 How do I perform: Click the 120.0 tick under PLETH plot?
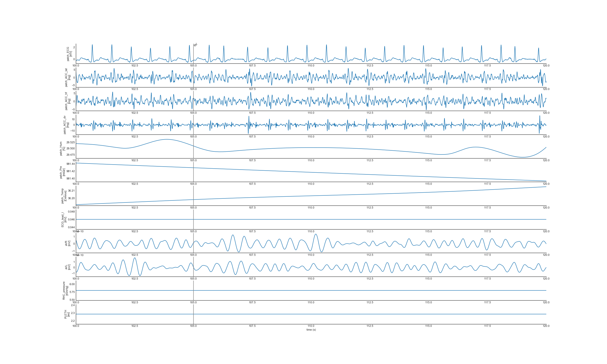tap(546, 326)
